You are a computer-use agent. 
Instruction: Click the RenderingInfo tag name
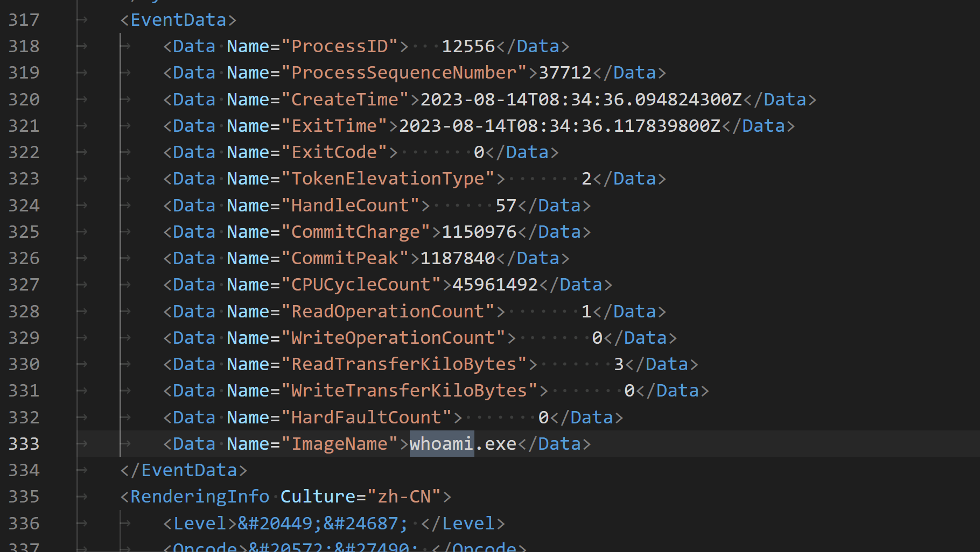[x=200, y=497]
